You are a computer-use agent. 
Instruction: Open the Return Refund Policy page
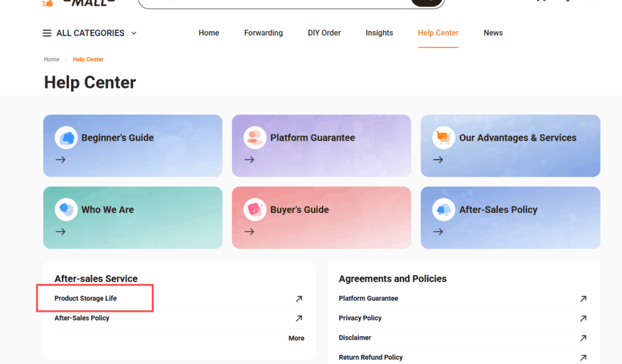coord(371,357)
